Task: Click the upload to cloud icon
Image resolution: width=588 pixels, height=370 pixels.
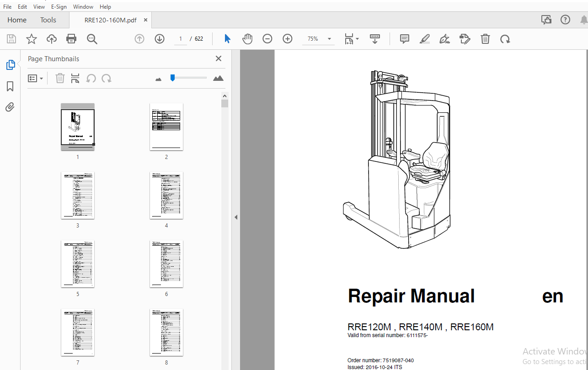Action: pos(52,39)
